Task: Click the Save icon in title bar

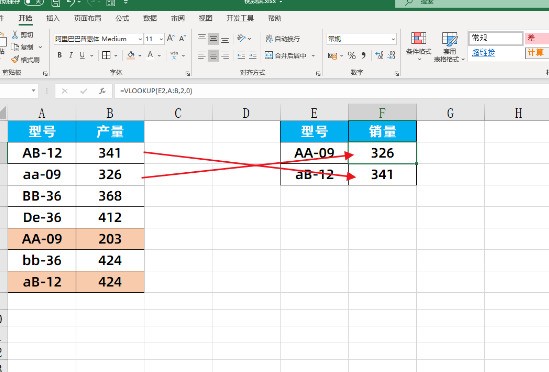Action: pyautogui.click(x=56, y=3)
